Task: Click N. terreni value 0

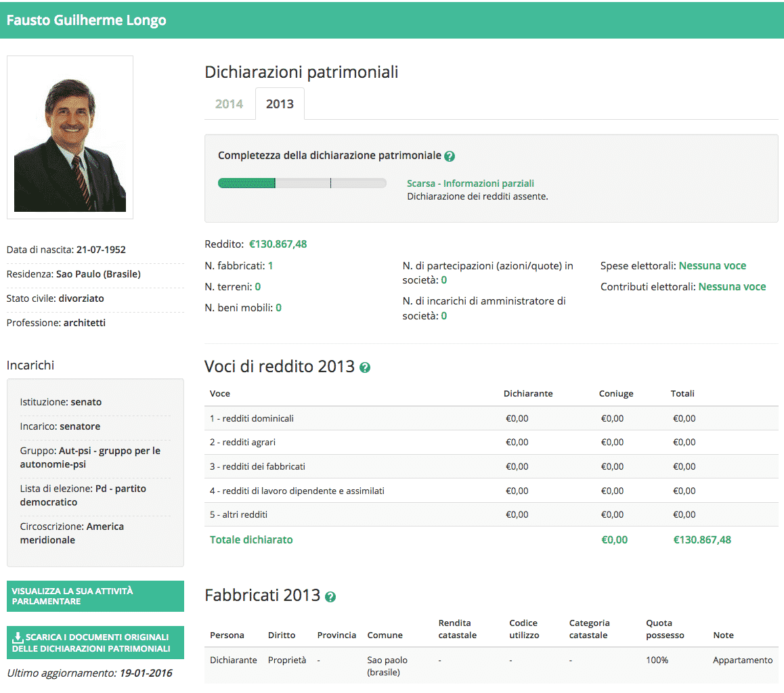Action: [258, 287]
